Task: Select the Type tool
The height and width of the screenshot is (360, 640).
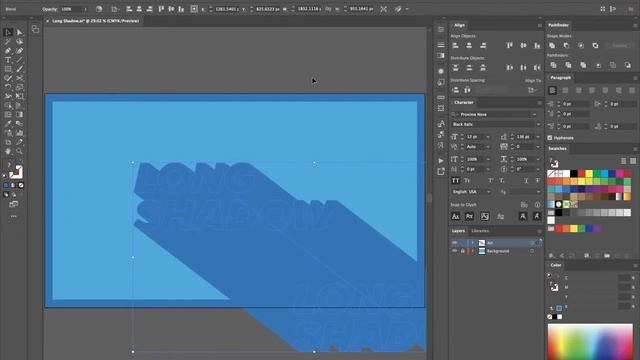Action: click(x=8, y=60)
